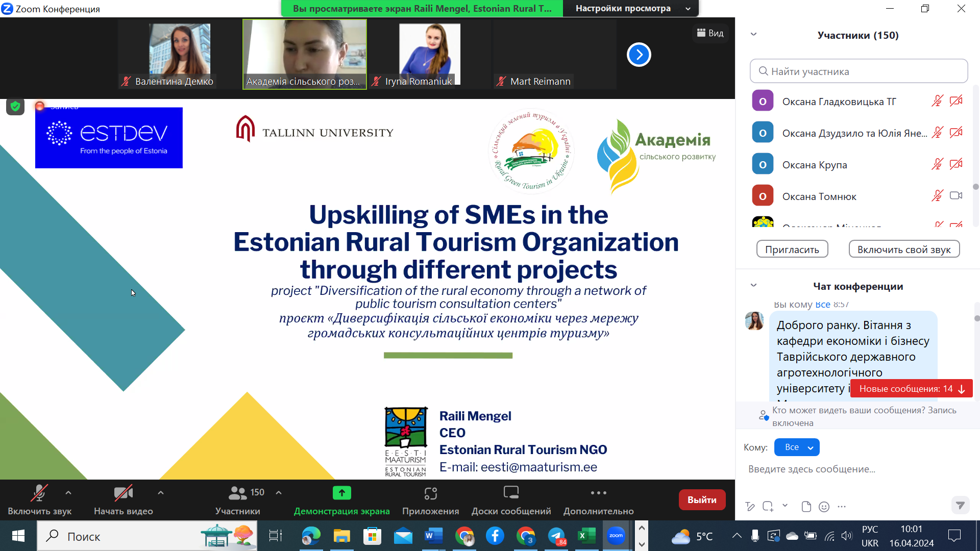Screen dimensions: 980x551
Task: Open the Вид view menu
Action: pyautogui.click(x=710, y=33)
